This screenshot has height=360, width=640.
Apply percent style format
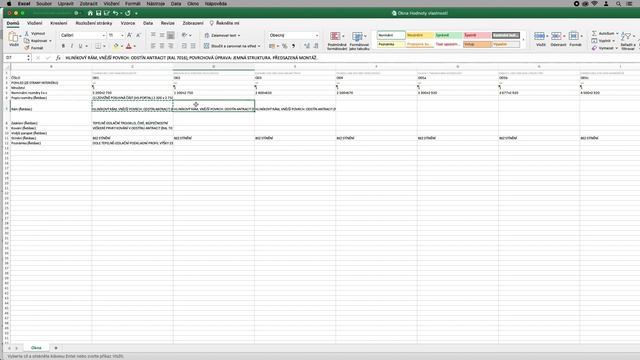click(284, 46)
